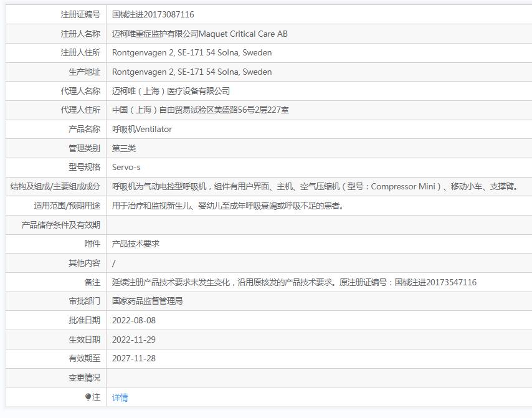The image size is (532, 418).
Task: Click the 附件 label
Action: coord(92,244)
